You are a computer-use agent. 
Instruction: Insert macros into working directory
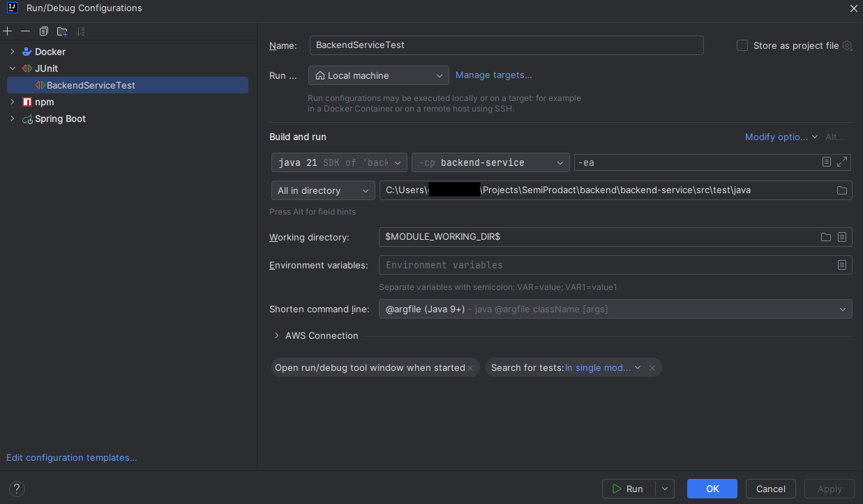[842, 237]
